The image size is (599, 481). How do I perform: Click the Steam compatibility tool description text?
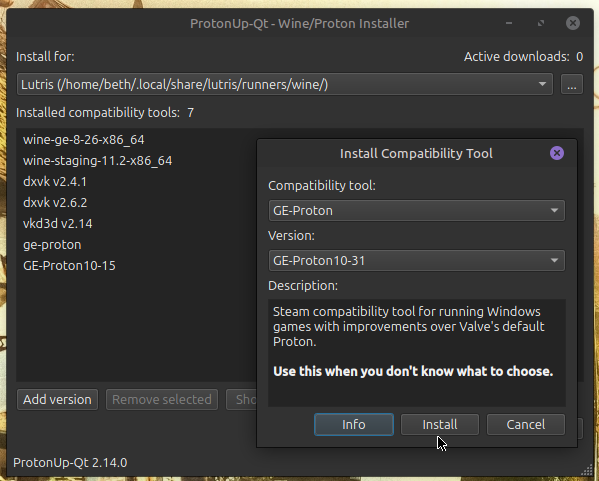pos(409,327)
